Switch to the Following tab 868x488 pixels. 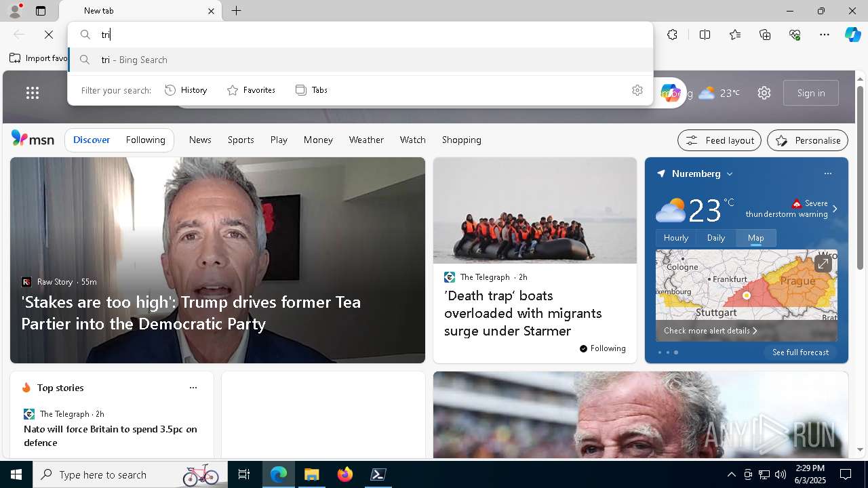(x=145, y=140)
